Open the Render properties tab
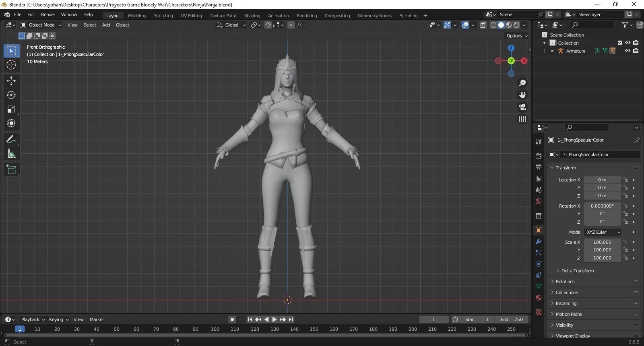 click(539, 156)
